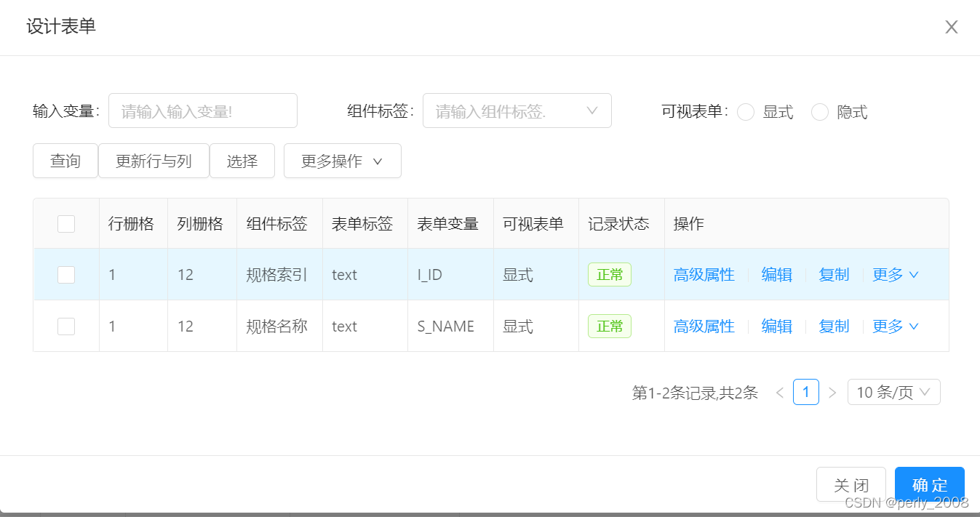Select the 隐式 radio option

tap(821, 112)
